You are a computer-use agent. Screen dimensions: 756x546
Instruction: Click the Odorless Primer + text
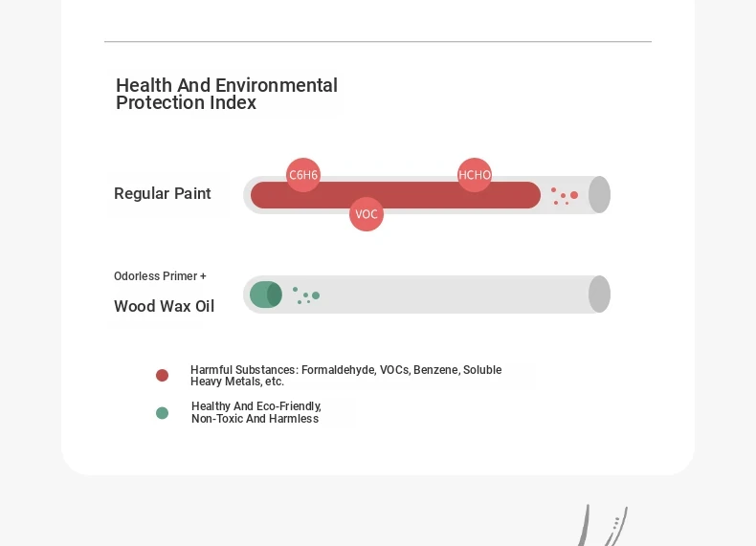(160, 276)
